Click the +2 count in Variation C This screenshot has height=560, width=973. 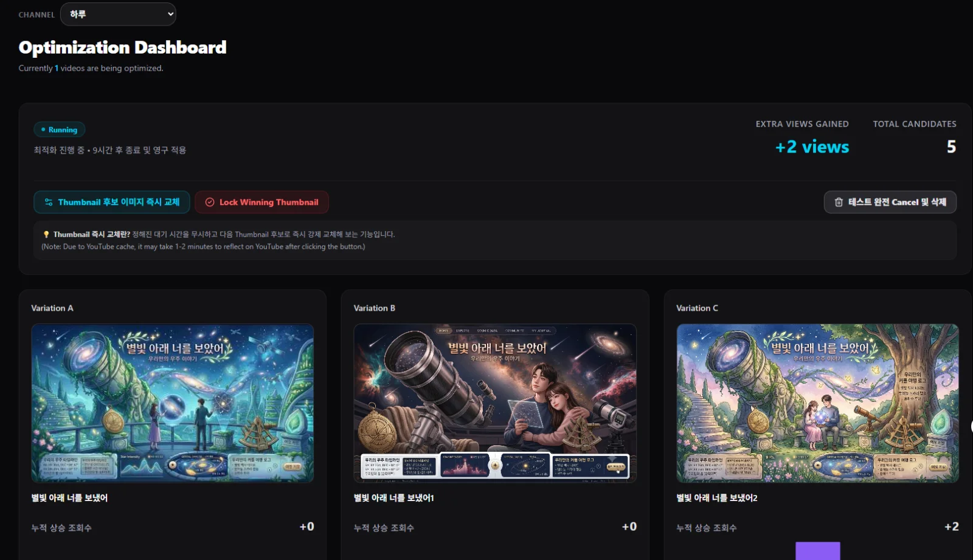(x=952, y=527)
